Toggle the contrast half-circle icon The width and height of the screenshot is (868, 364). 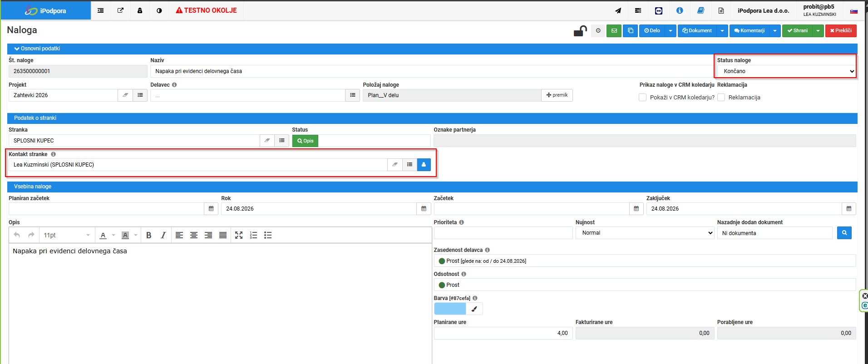point(159,10)
